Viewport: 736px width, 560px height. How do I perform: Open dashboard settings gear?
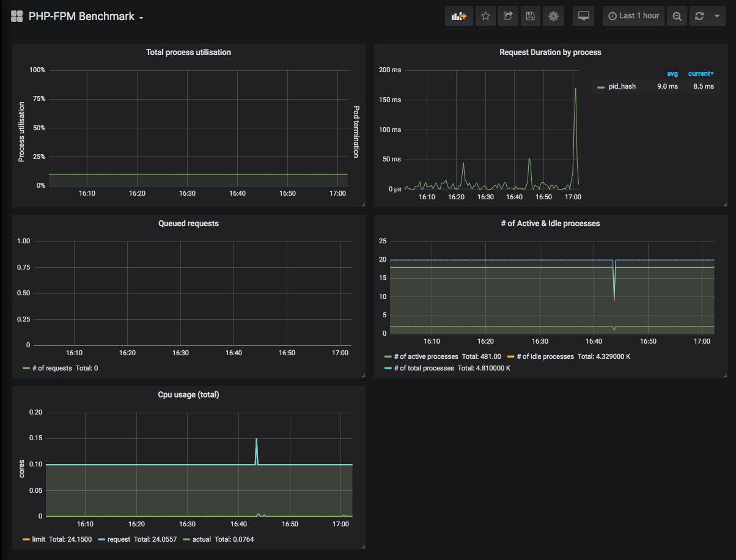coord(553,17)
